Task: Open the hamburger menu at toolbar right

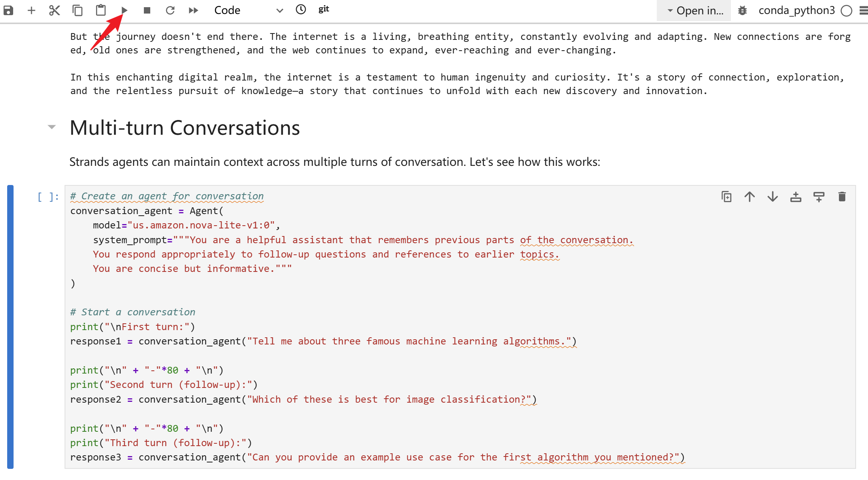Action: pos(863,11)
